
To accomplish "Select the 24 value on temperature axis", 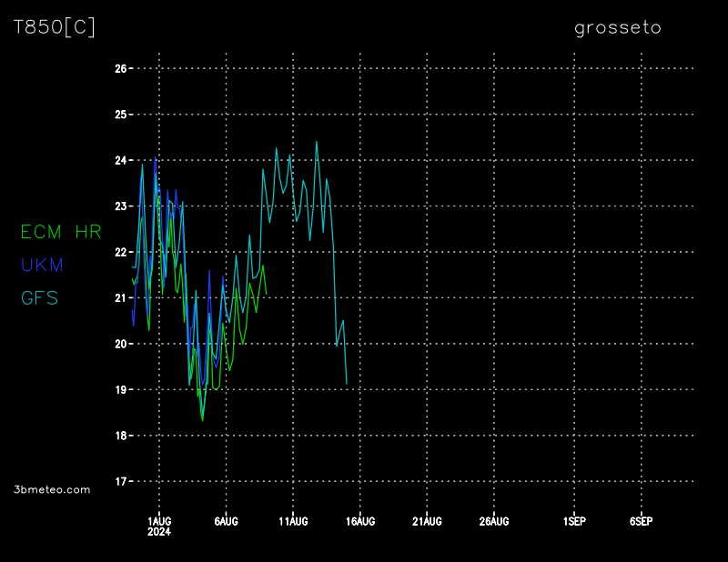I will [120, 160].
